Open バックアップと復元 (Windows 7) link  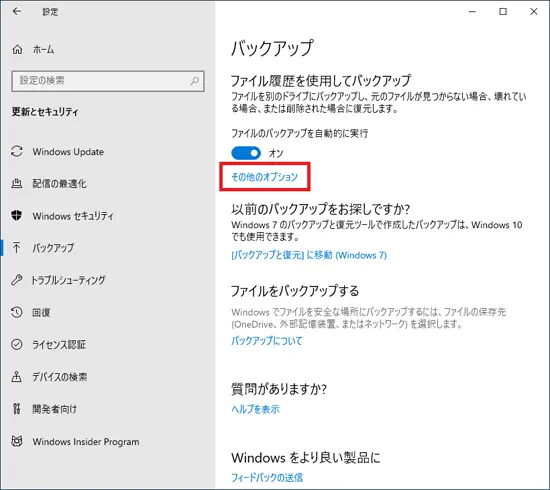(309, 255)
